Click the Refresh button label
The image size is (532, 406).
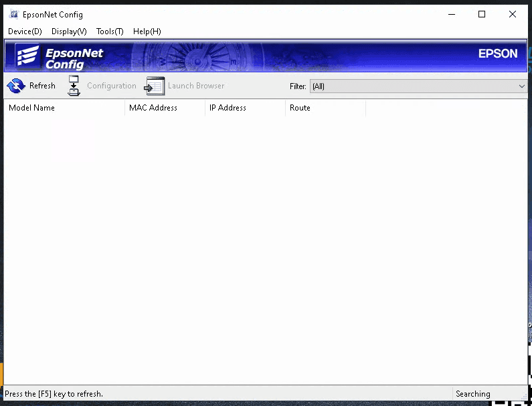click(42, 86)
